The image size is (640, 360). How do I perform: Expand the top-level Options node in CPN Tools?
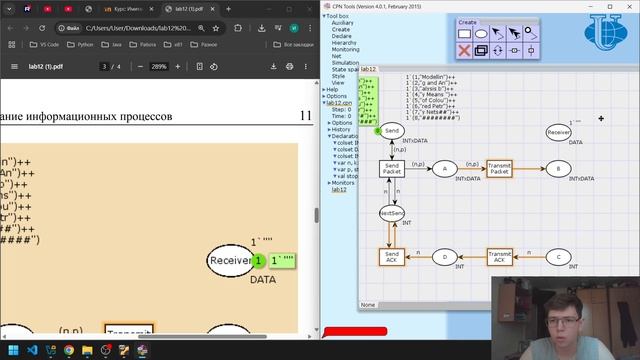click(x=324, y=96)
